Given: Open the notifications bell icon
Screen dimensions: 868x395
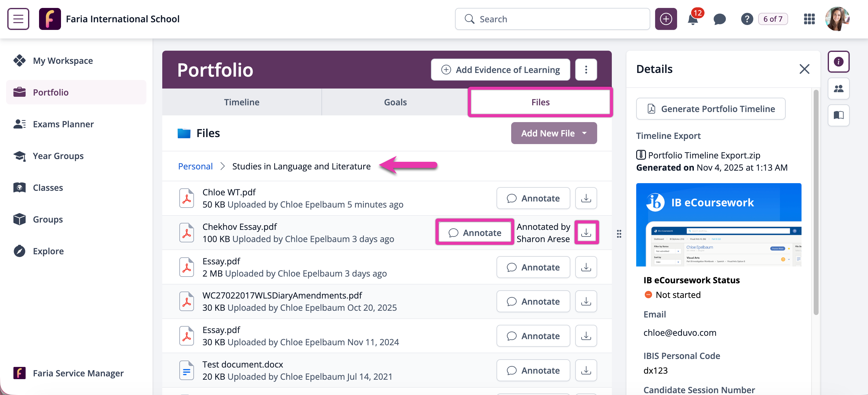Looking at the screenshot, I should click(692, 19).
